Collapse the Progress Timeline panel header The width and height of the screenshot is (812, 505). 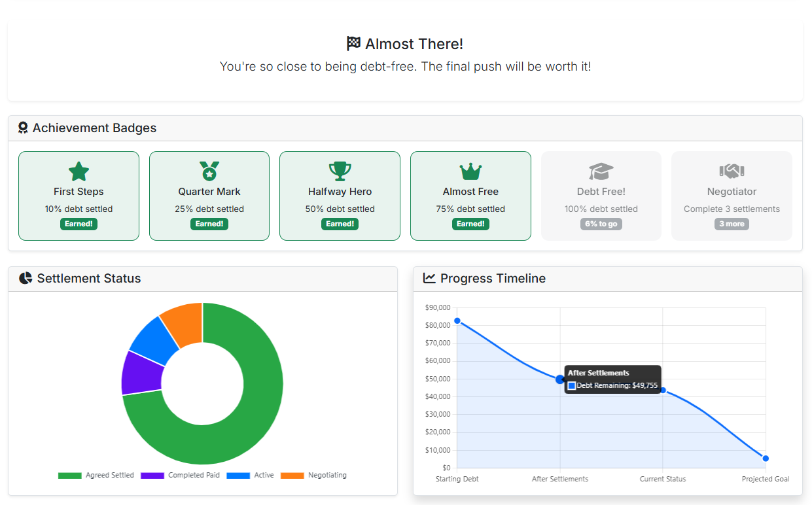tap(489, 278)
